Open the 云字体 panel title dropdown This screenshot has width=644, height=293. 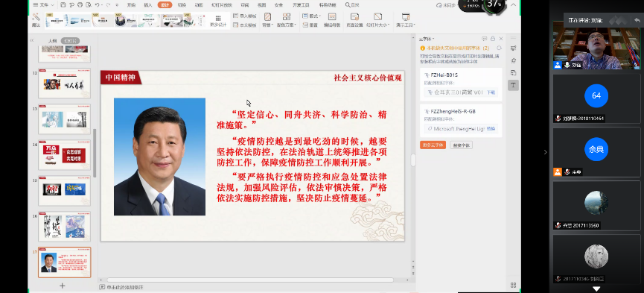[x=427, y=39]
